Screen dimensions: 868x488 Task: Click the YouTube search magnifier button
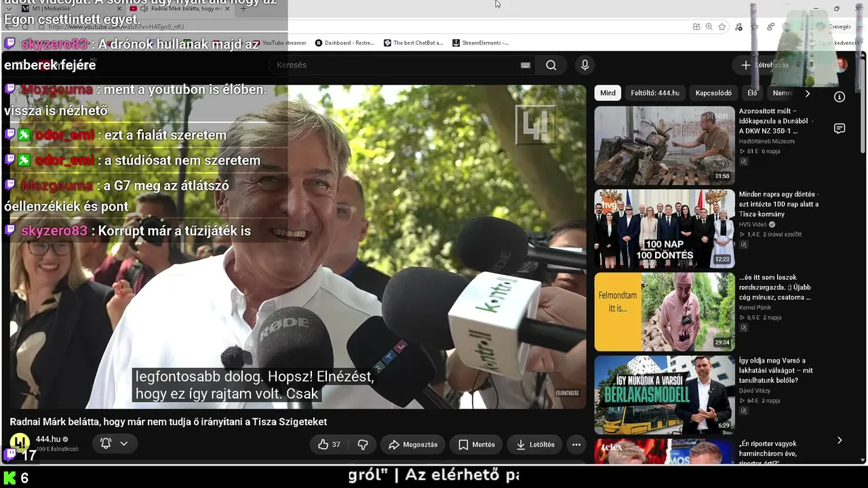point(551,65)
